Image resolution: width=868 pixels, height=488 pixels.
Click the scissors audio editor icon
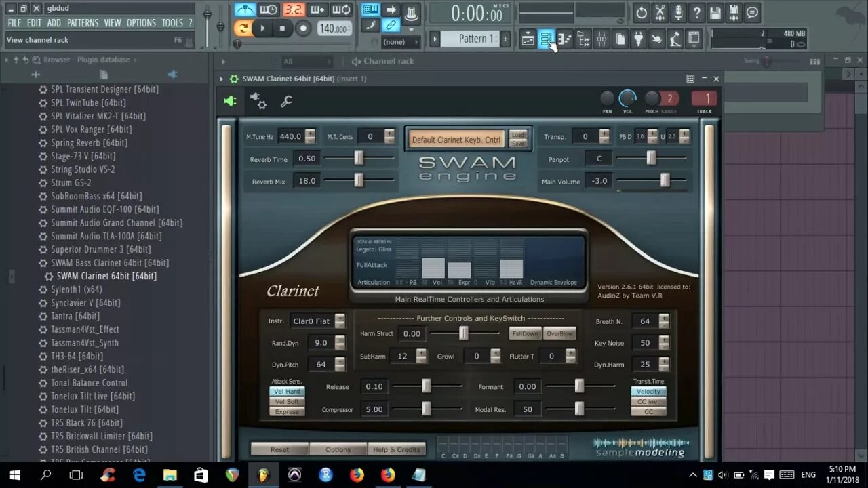660,12
